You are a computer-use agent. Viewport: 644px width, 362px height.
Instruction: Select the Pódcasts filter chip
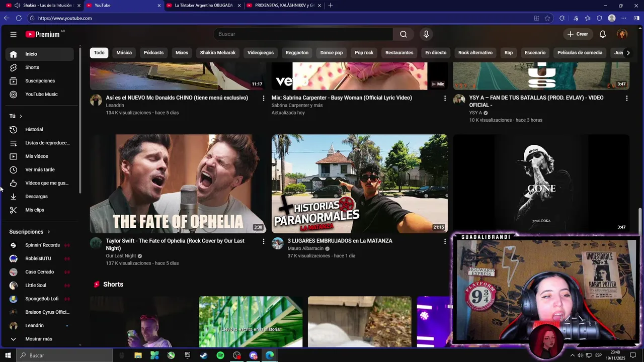click(x=153, y=53)
